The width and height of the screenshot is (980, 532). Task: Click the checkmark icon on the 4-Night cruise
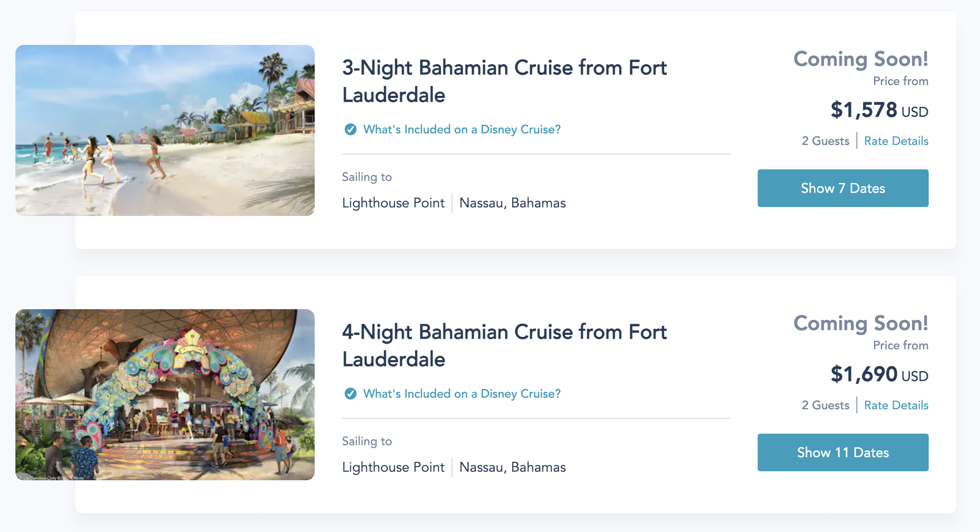[350, 393]
